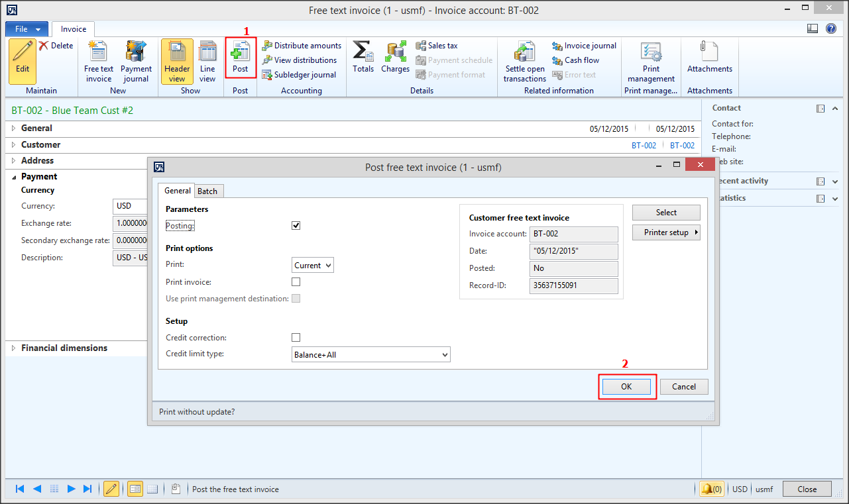This screenshot has height=504, width=849.
Task: Uncheck the Posting checkbox
Action: (x=296, y=225)
